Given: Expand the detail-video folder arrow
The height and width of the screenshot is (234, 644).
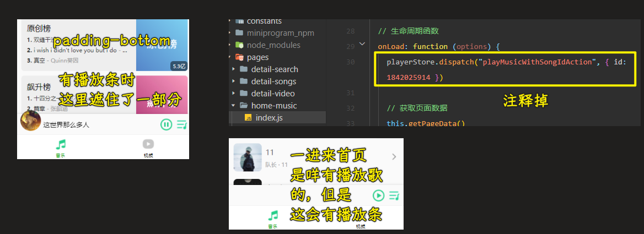Looking at the screenshot, I should tap(234, 94).
